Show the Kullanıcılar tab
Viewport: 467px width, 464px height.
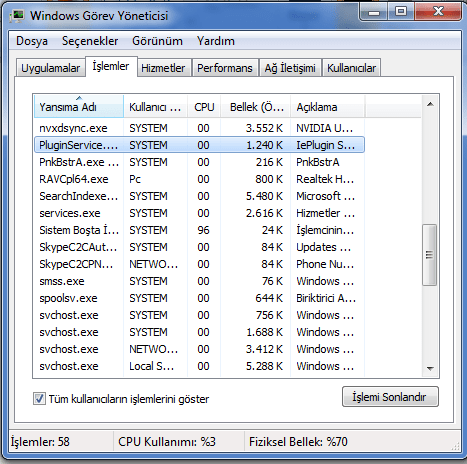(351, 68)
